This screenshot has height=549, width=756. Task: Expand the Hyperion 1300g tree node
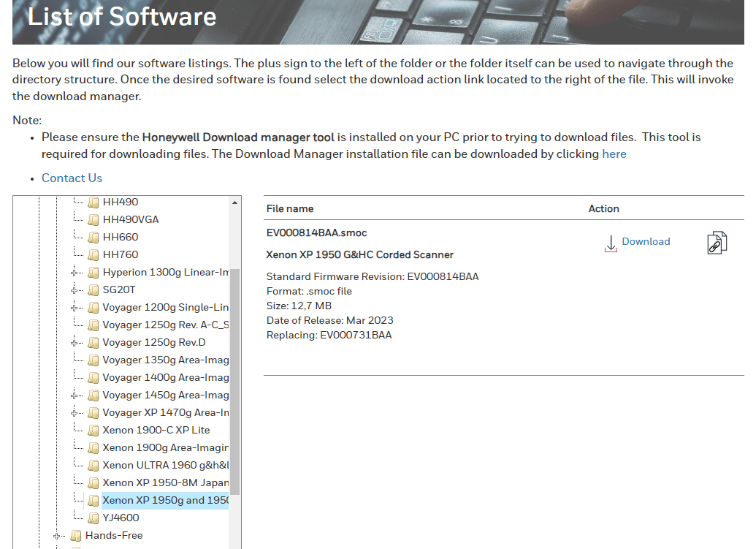(75, 273)
